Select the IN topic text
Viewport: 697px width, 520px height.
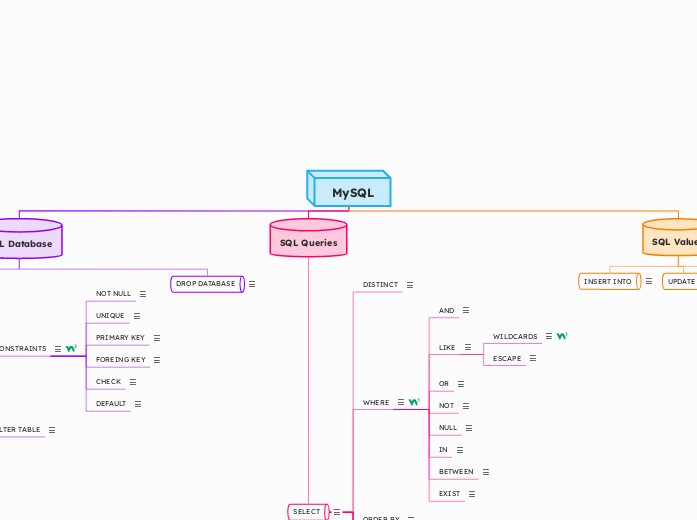pos(443,450)
